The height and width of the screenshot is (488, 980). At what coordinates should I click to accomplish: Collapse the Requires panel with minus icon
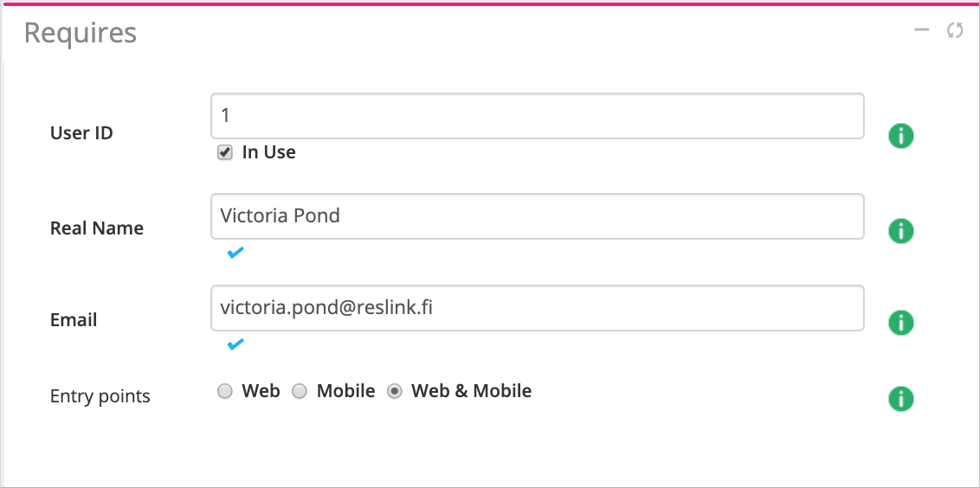(922, 30)
